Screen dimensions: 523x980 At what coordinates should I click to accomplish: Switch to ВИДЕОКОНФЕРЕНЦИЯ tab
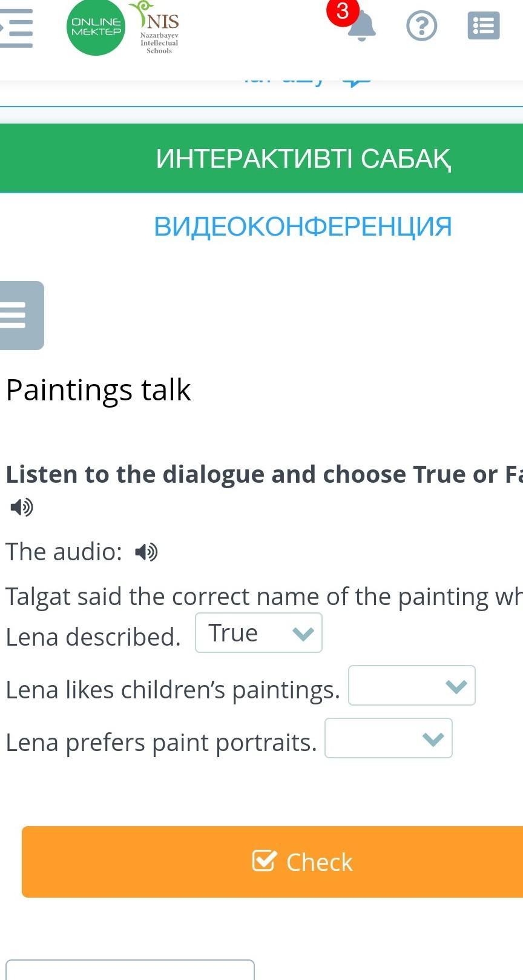pyautogui.click(x=303, y=227)
